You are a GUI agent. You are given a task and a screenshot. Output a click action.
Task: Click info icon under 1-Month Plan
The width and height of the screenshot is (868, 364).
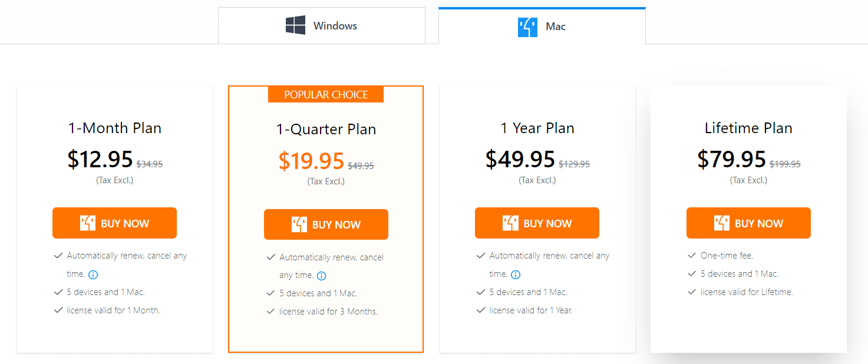[93, 274]
